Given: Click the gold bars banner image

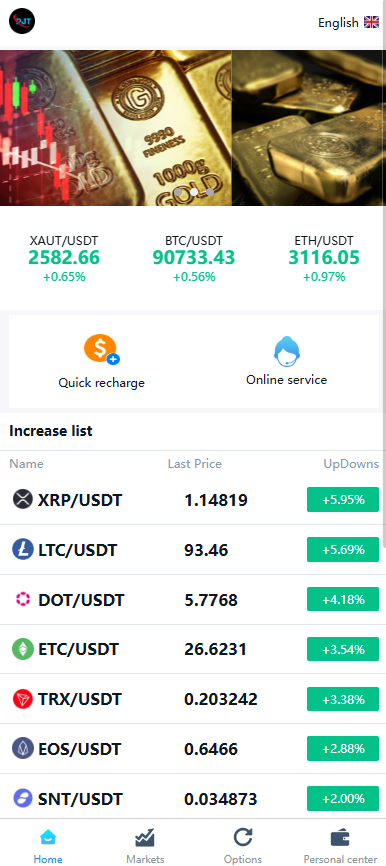Looking at the screenshot, I should coord(193,128).
